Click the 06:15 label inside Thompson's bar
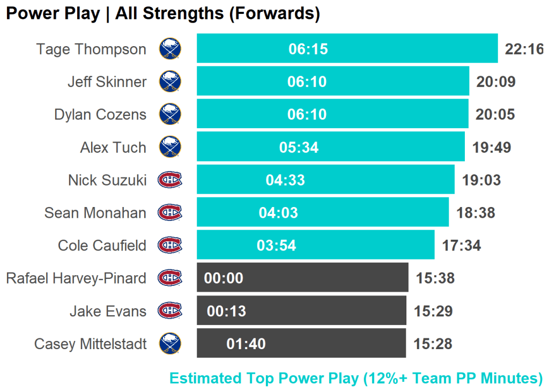This screenshot has height=392, width=549. (308, 49)
